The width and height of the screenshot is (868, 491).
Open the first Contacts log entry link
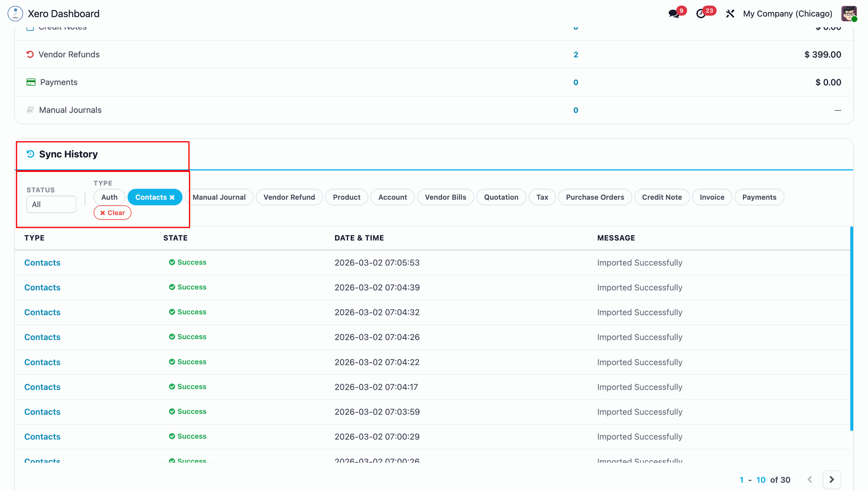tap(42, 263)
